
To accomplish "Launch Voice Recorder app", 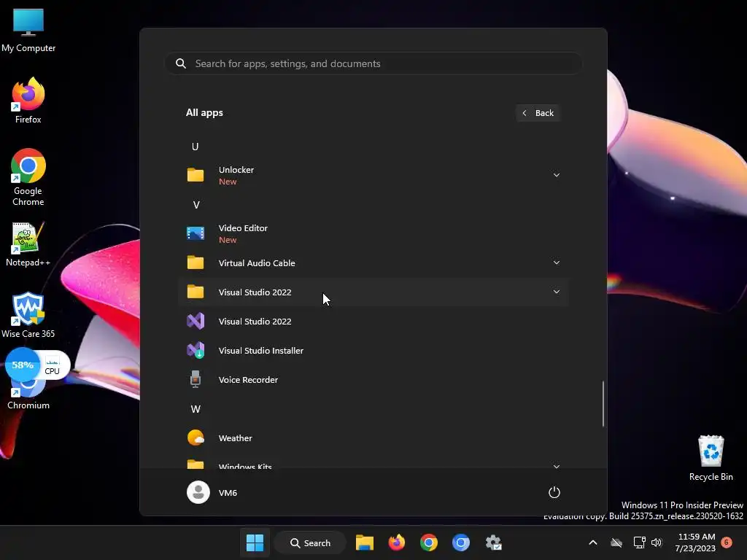I will pyautogui.click(x=373, y=379).
